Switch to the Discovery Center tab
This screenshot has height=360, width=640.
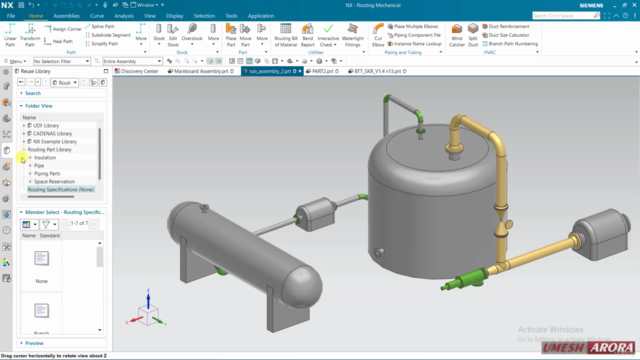click(136, 71)
